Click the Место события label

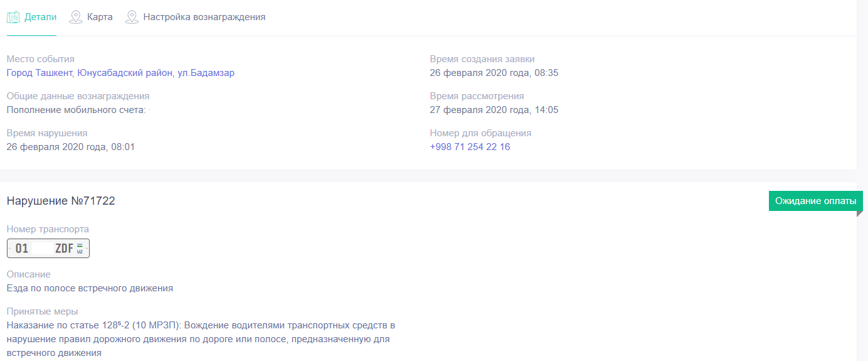[40, 59]
